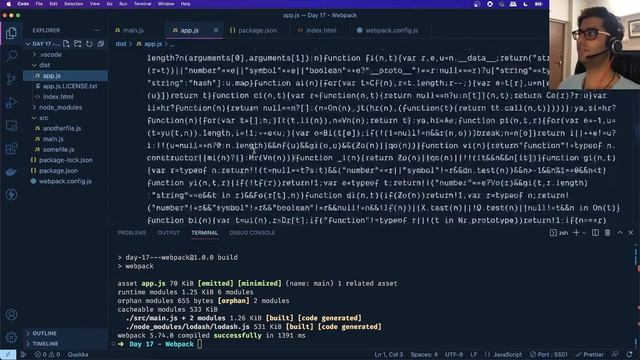
Task: Click the dist breadcrumb segment
Action: tap(121, 44)
